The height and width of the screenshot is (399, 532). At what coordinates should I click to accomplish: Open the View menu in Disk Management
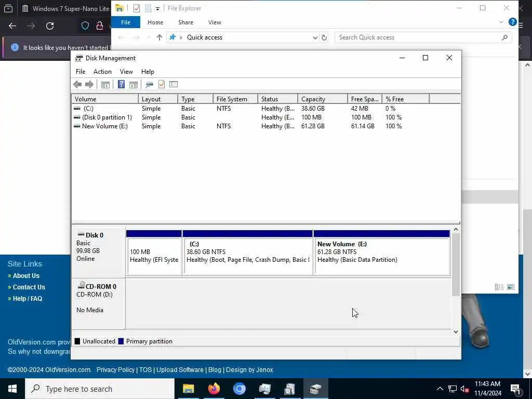coord(126,72)
